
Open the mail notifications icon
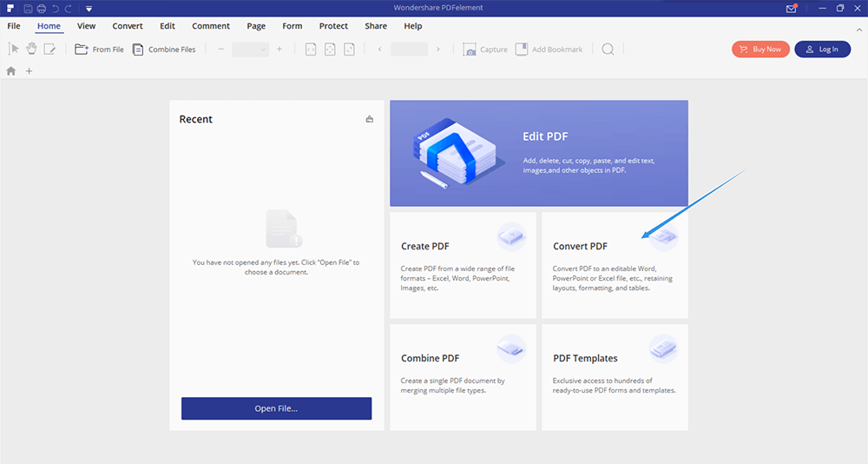pos(791,9)
